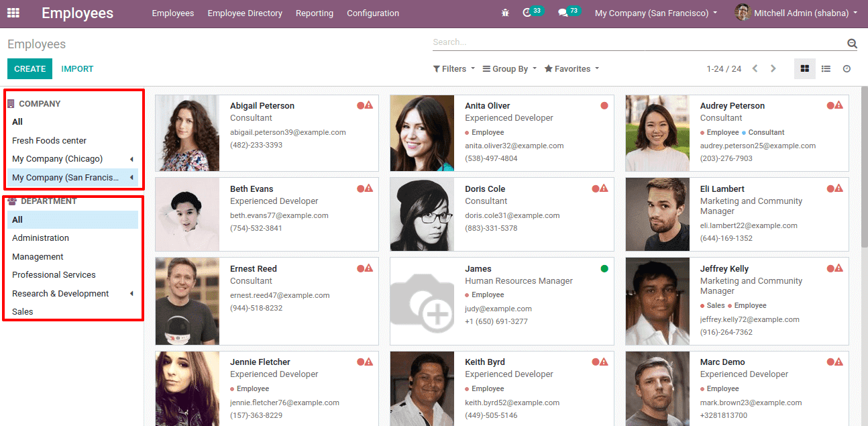Click warning icon on Jeffrey Kelly card
Screen dimensions: 868x426
click(x=839, y=268)
